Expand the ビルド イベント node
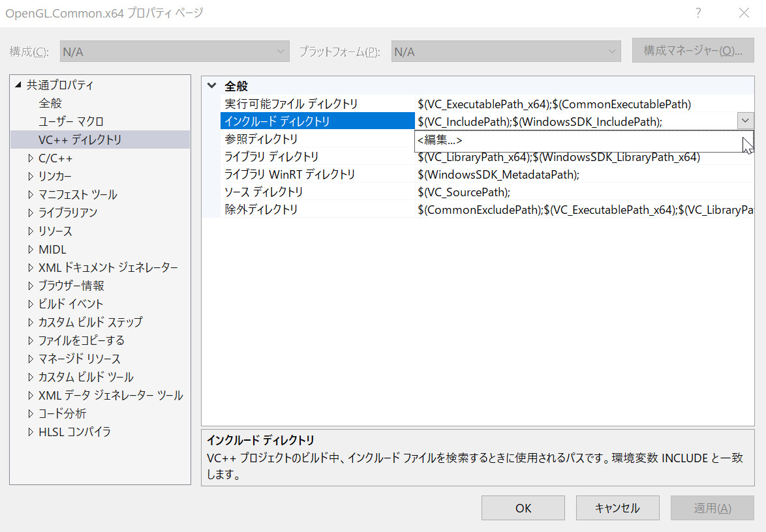The width and height of the screenshot is (766, 532). (x=31, y=304)
